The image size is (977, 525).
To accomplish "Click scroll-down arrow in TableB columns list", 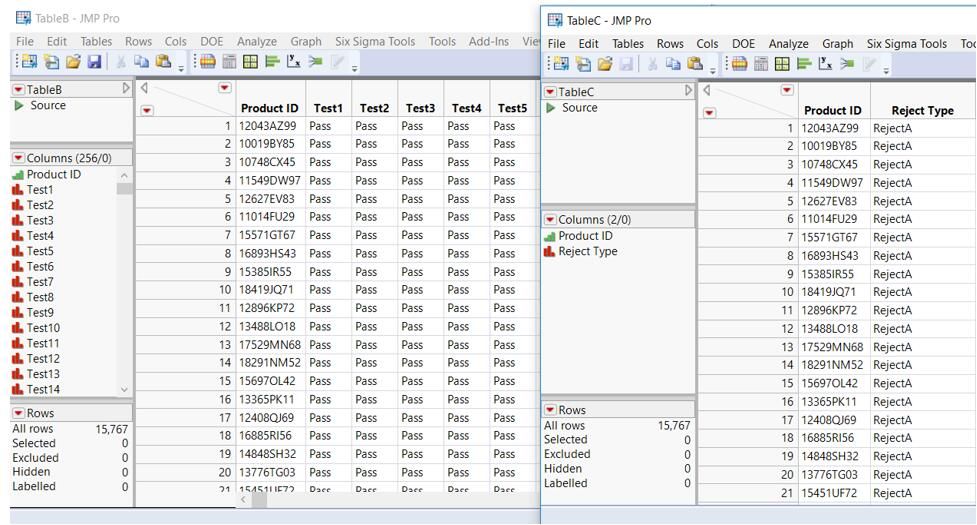I will pos(124,389).
